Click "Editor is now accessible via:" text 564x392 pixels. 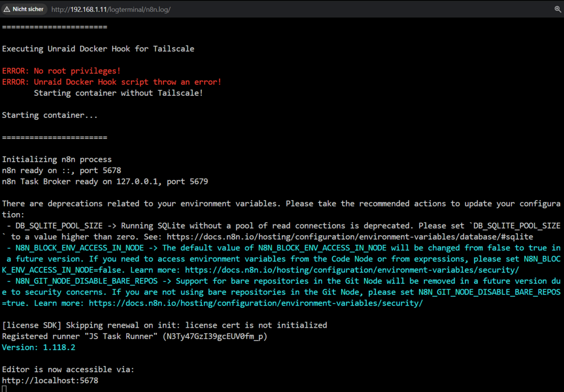click(x=68, y=369)
